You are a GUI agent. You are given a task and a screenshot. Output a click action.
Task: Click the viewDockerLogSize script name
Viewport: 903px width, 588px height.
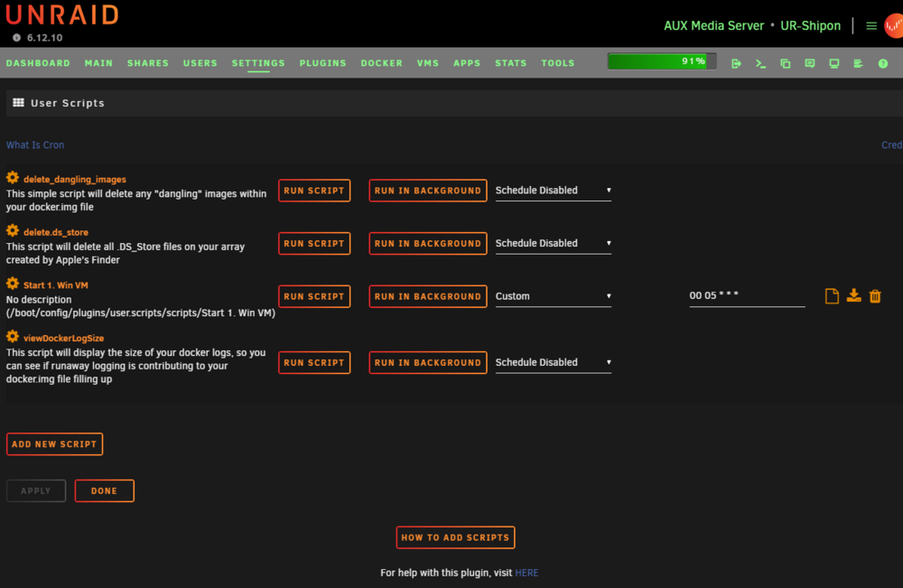coord(64,339)
